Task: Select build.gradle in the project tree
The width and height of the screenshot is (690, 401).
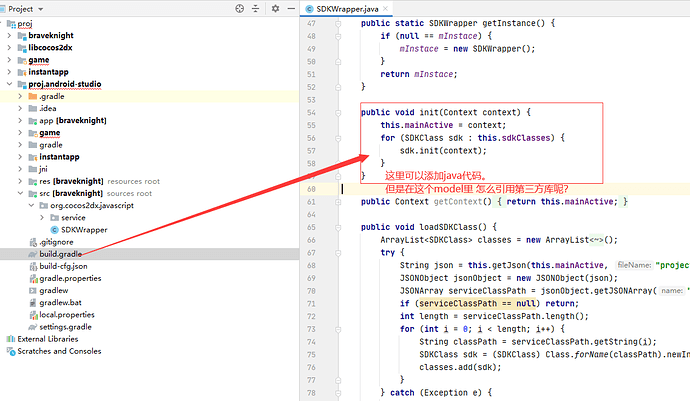Action: [x=60, y=254]
